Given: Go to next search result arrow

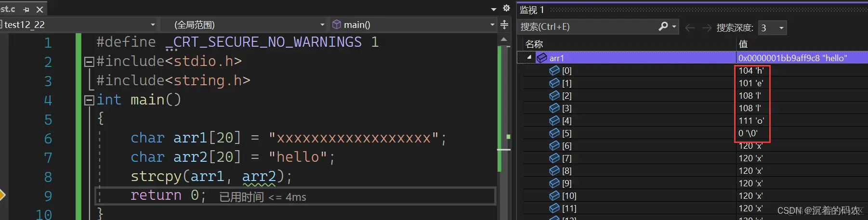Looking at the screenshot, I should pos(707,28).
